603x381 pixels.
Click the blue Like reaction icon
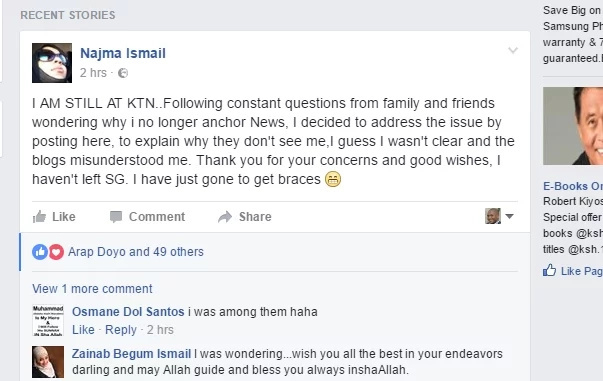(x=40, y=252)
